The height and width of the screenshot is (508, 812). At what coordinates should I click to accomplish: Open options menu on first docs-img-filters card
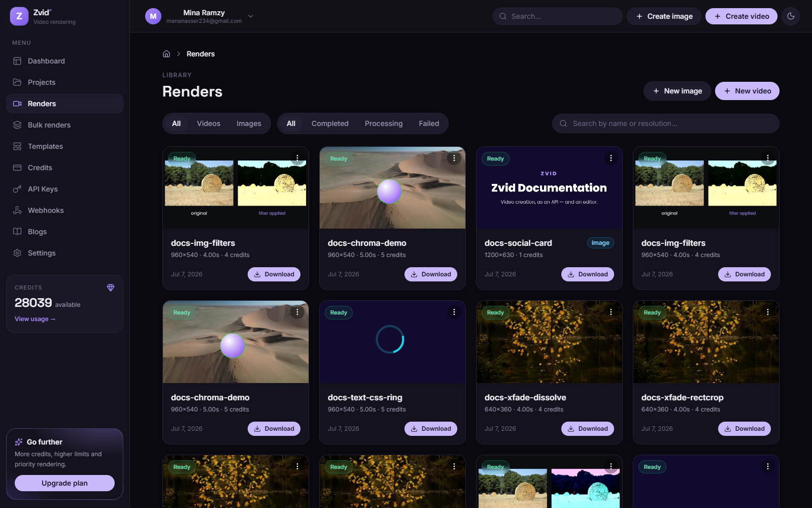pyautogui.click(x=297, y=158)
